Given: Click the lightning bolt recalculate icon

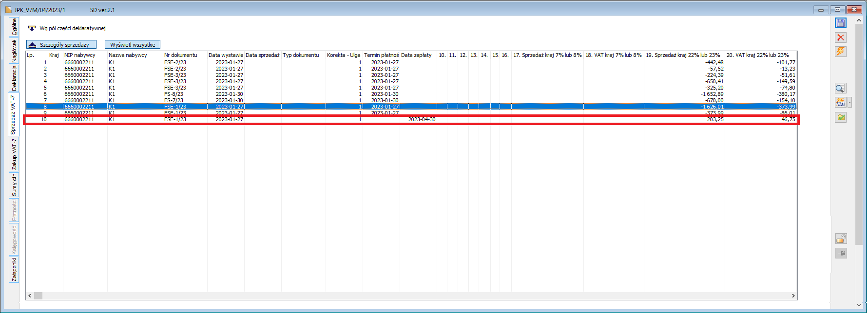Looking at the screenshot, I should pos(841,52).
